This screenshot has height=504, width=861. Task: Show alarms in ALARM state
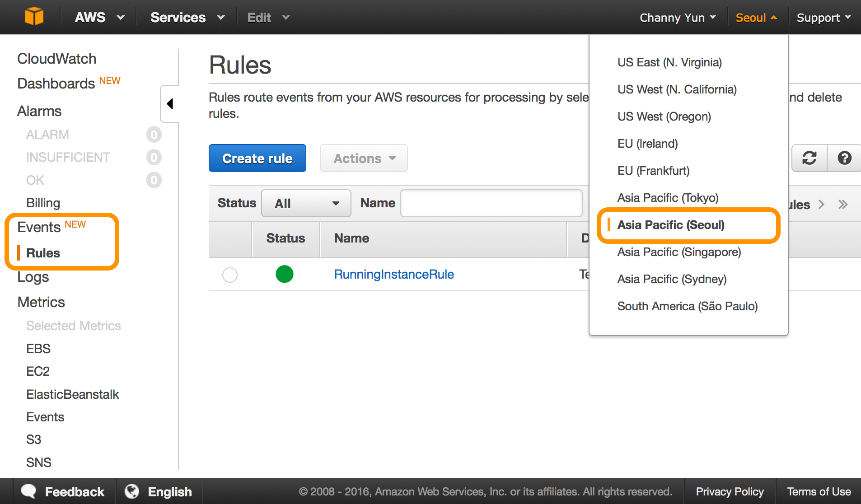pyautogui.click(x=47, y=135)
